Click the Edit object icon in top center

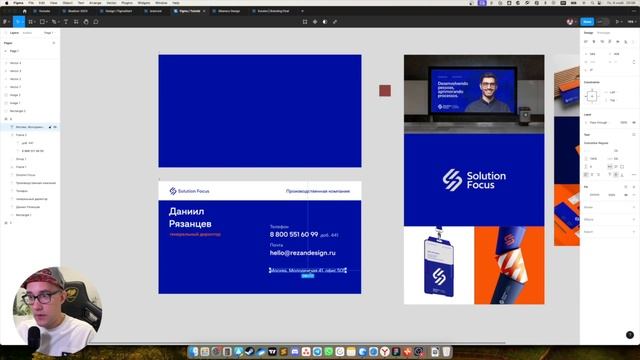(305, 22)
